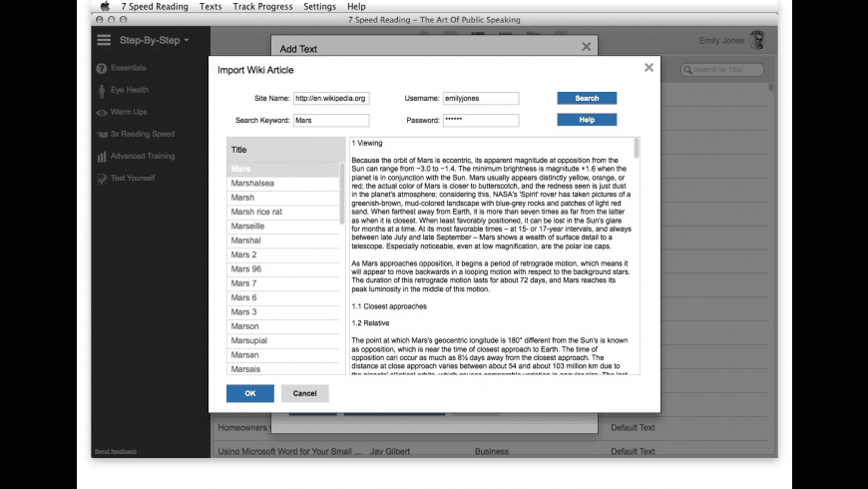Select Marseille in the title list

(283, 227)
